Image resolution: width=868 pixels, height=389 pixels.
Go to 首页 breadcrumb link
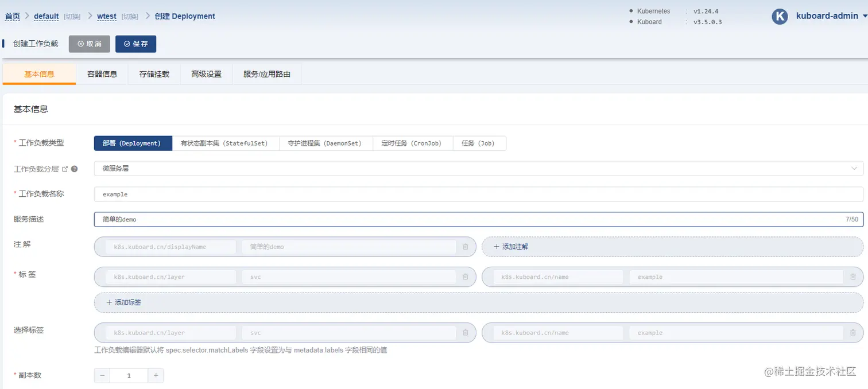(x=13, y=16)
